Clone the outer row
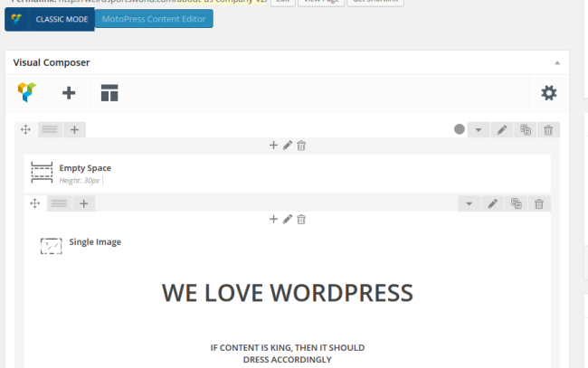 [526, 130]
